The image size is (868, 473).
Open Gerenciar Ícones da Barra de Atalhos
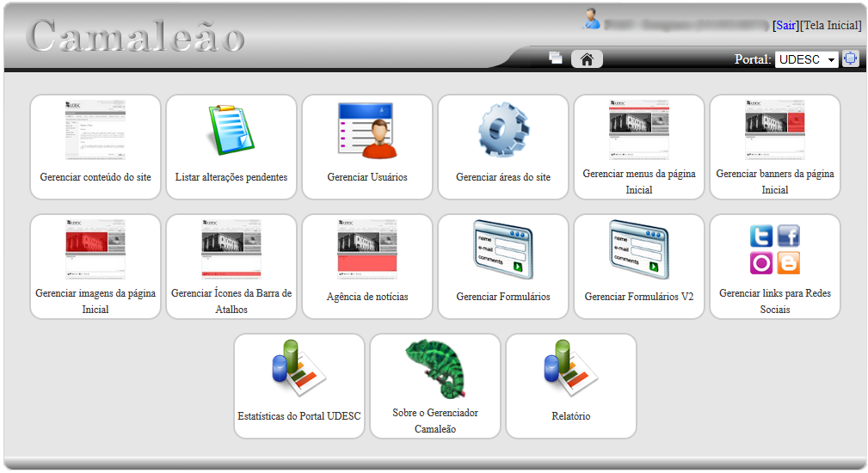click(231, 267)
